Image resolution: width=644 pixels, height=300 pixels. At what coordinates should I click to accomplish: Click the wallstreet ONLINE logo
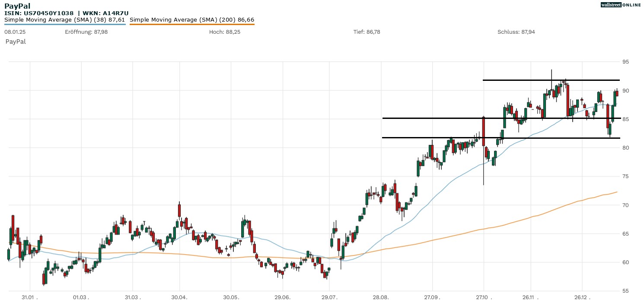621,5
